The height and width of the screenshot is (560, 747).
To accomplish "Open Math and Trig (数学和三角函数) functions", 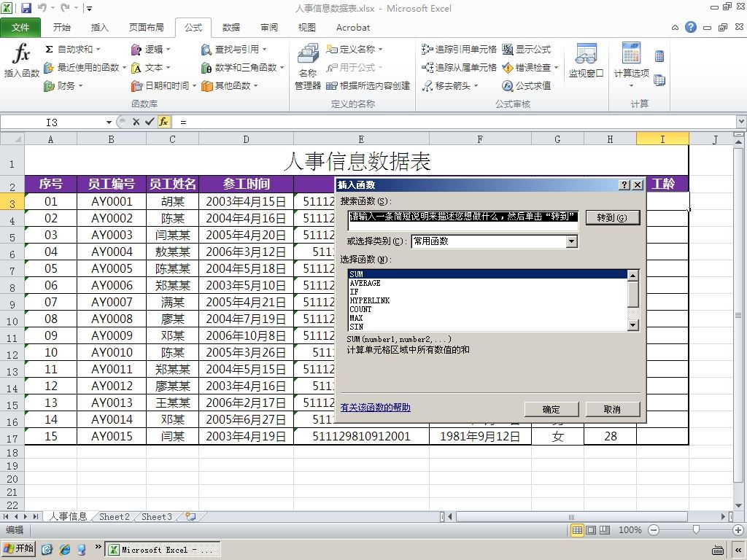I will 242,68.
